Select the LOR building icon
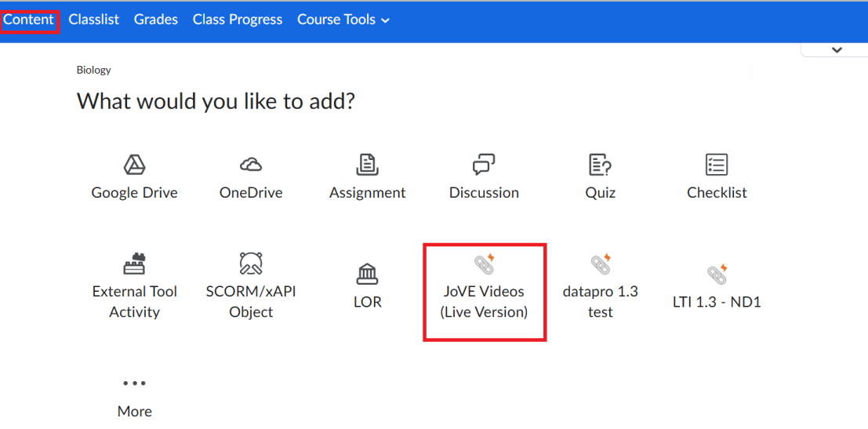Image resolution: width=868 pixels, height=429 pixels. coord(367,273)
